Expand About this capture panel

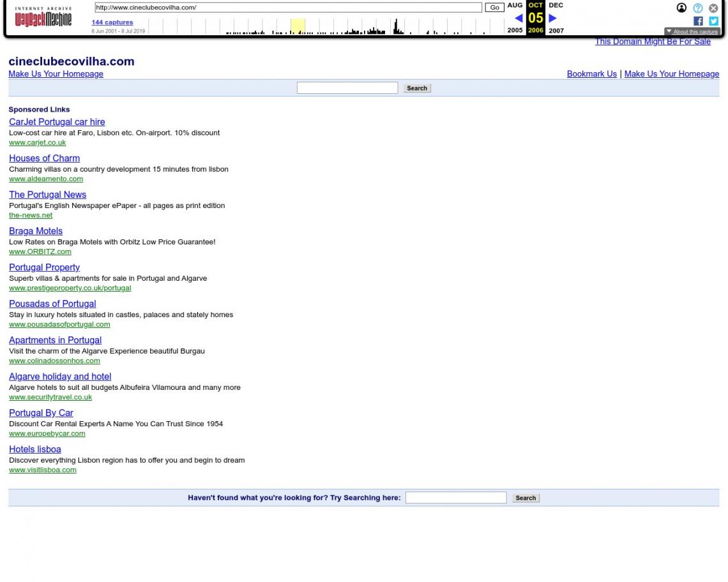(692, 31)
